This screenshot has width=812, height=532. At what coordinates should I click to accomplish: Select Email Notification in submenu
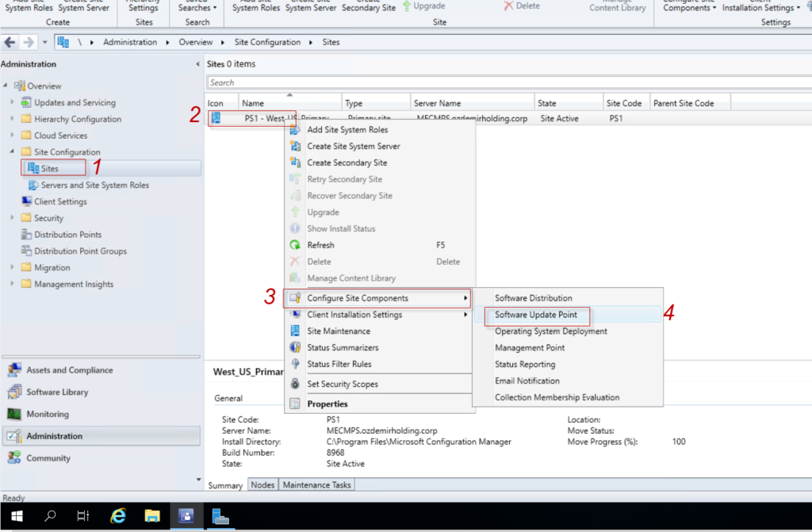point(527,381)
